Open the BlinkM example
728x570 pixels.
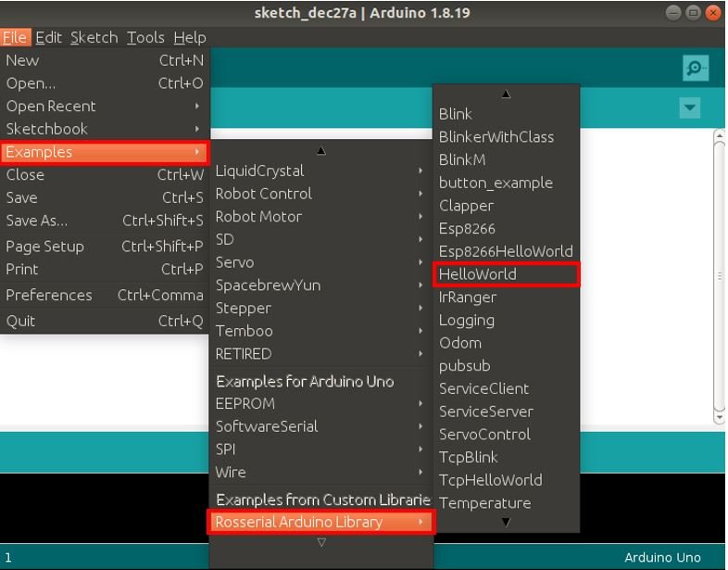506,159
